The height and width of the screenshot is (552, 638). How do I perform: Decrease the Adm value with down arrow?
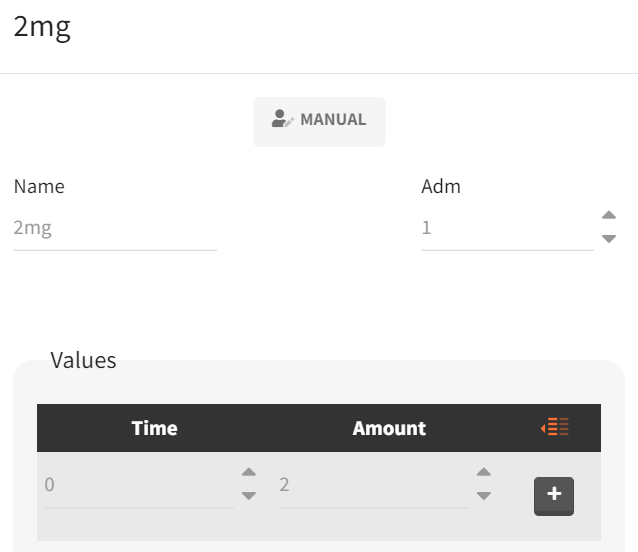[608, 239]
